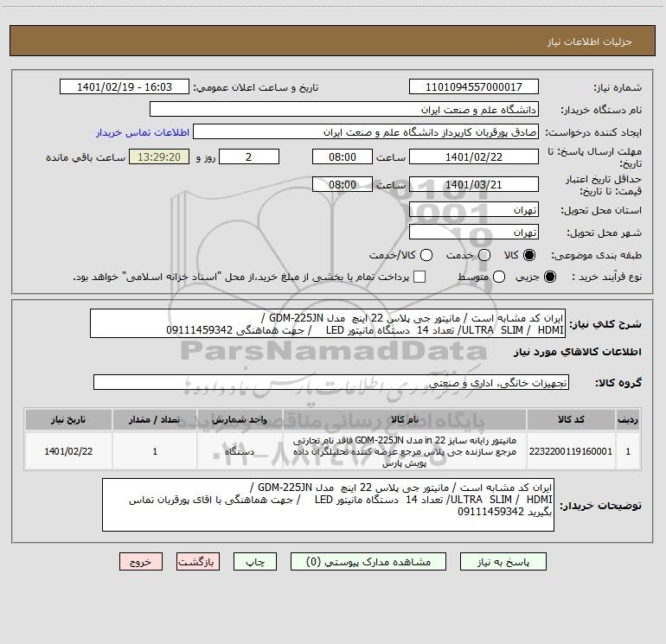Click the تاریخ نیاز column header
The height and width of the screenshot is (644, 666).
coord(68,419)
